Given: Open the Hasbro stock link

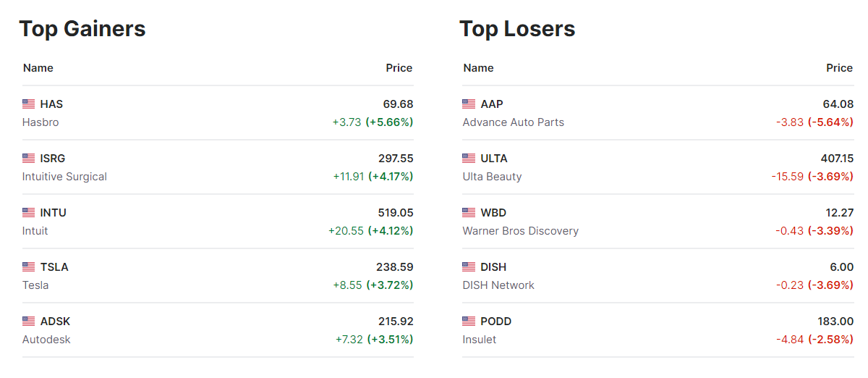Looking at the screenshot, I should click(x=41, y=122).
